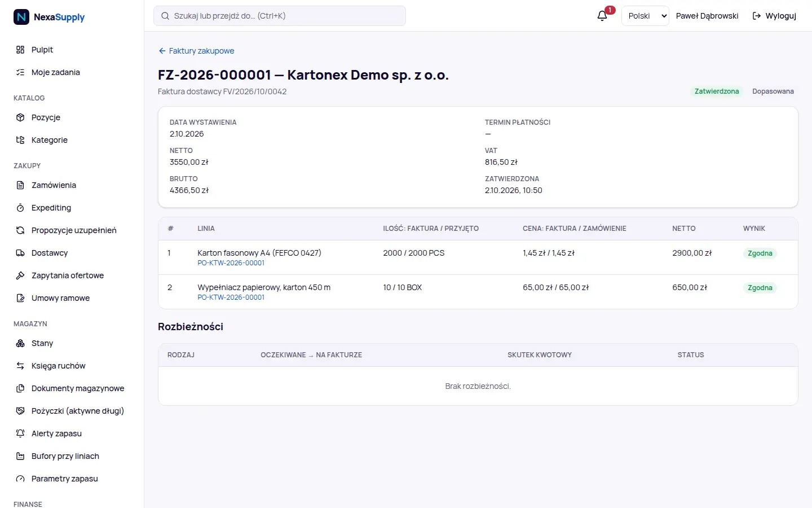The image size is (812, 508).
Task: Click the Zapytania ofertowe gavel icon
Action: (x=20, y=275)
